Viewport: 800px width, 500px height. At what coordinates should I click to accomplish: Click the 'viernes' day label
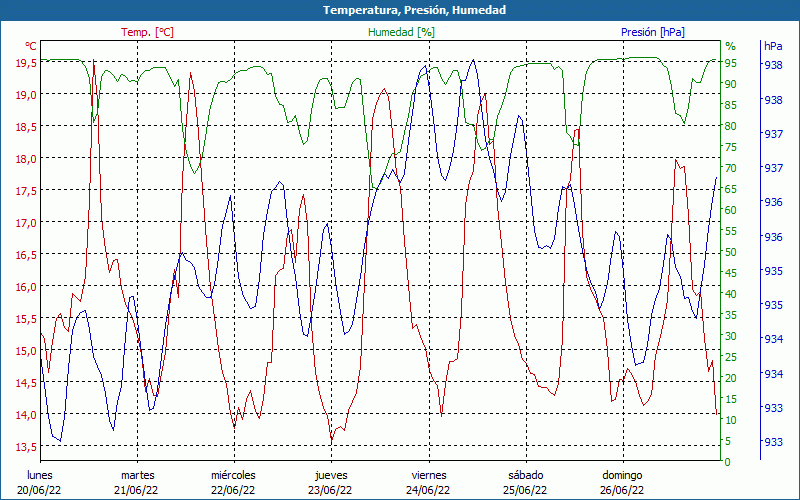(429, 476)
